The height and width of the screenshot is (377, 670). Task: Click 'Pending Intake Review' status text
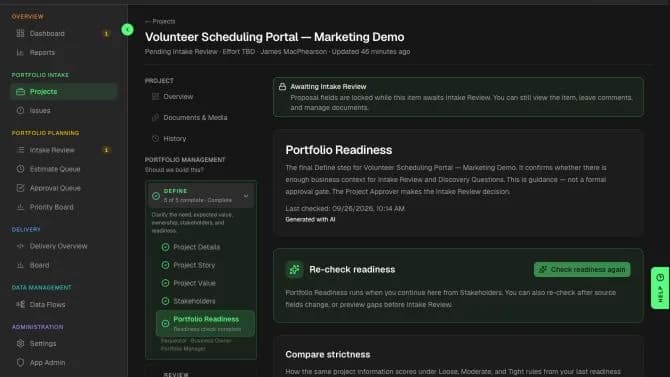[181, 52]
